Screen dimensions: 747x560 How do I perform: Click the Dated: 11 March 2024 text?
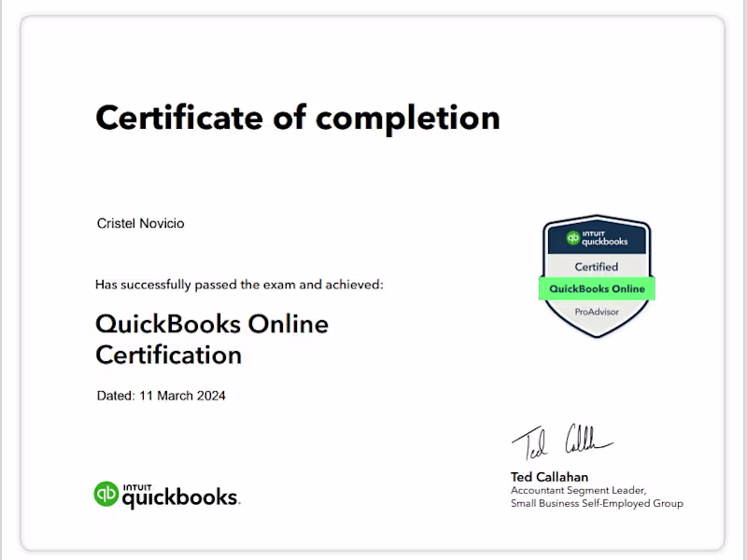click(x=161, y=396)
